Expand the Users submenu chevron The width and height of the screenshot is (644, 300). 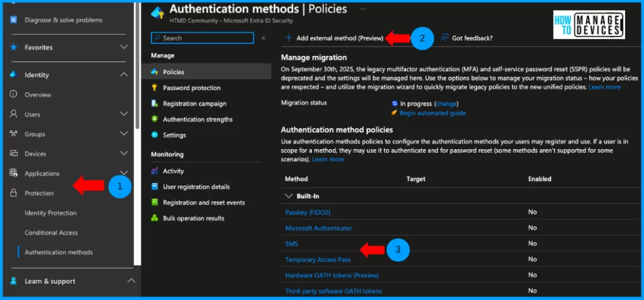pyautogui.click(x=124, y=113)
